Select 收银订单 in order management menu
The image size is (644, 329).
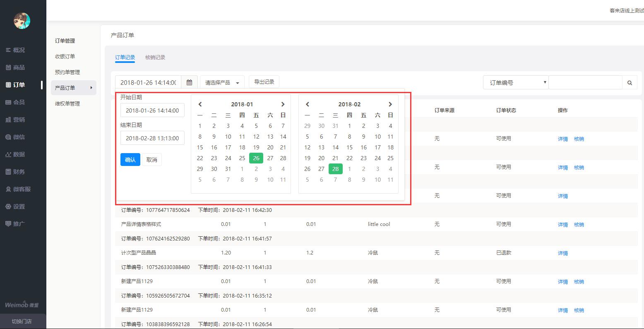click(x=65, y=57)
